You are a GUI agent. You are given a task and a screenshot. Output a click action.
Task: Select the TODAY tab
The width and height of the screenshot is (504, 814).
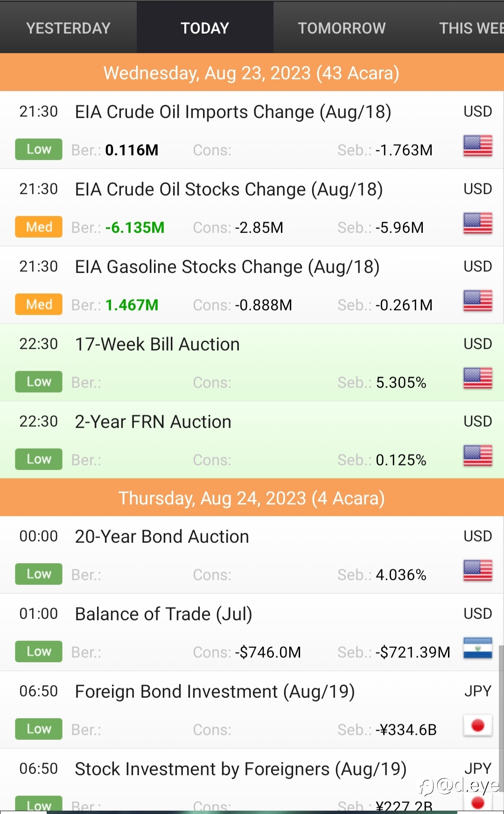coord(205,28)
